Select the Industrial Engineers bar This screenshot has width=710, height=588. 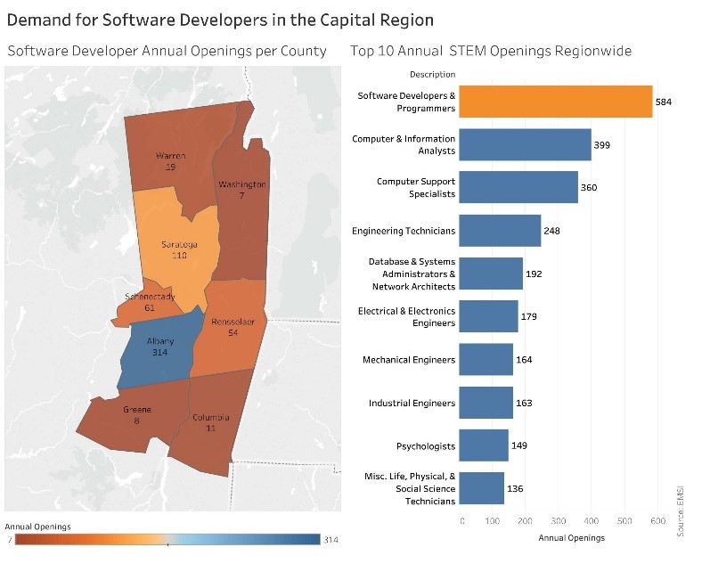486,403
